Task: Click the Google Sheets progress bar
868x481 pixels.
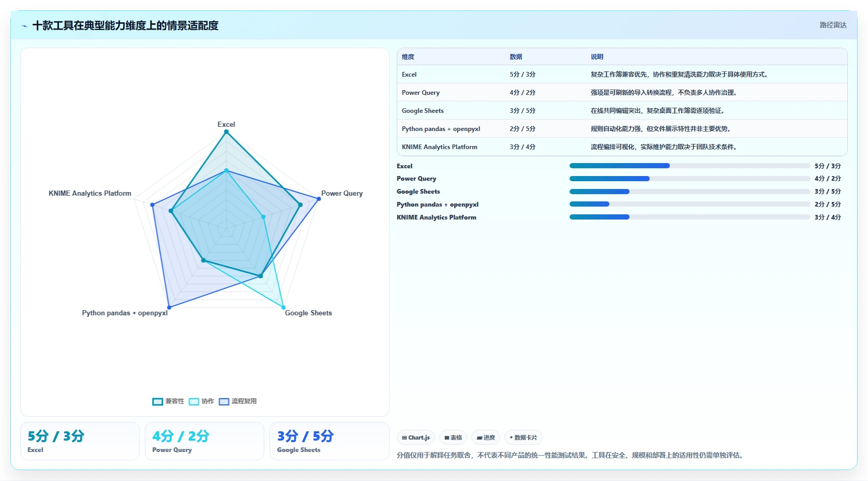Action: click(690, 192)
